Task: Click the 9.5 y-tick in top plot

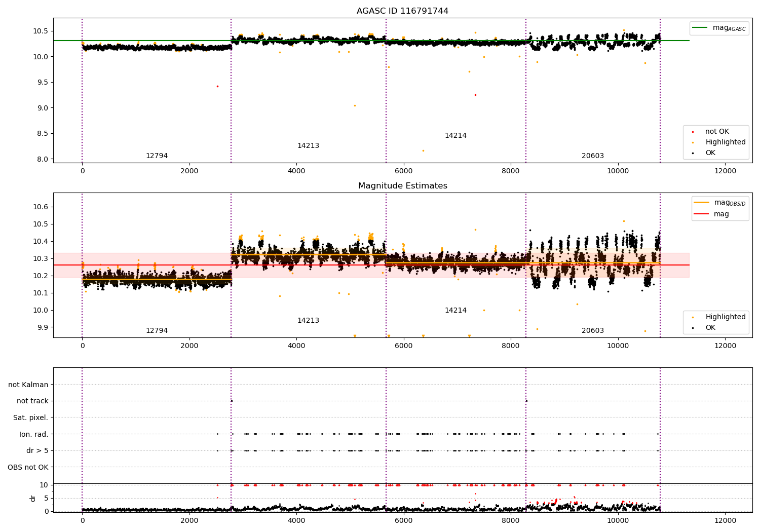Action: coord(42,83)
